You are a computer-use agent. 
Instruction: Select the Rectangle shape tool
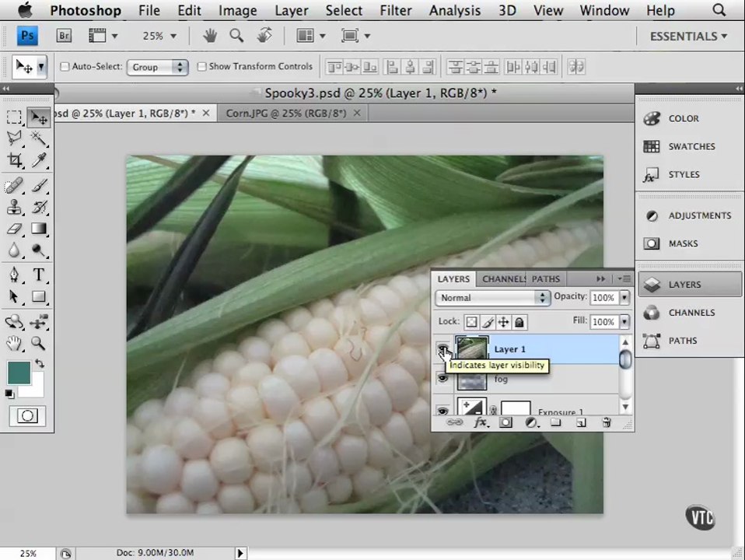point(39,296)
